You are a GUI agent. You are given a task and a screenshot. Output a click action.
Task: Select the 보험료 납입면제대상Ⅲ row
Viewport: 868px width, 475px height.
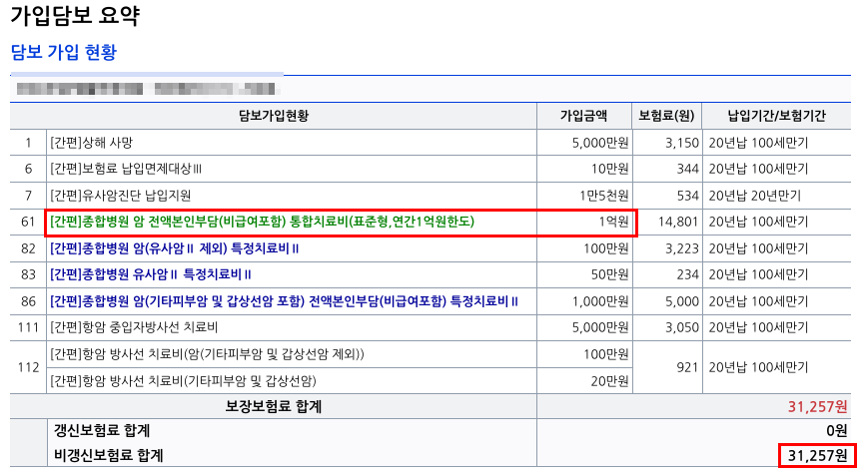point(431,169)
